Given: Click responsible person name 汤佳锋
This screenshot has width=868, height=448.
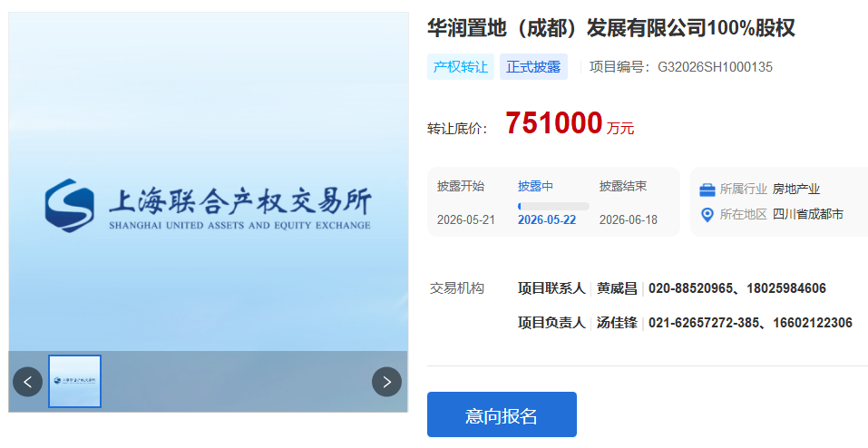Looking at the screenshot, I should tap(617, 323).
